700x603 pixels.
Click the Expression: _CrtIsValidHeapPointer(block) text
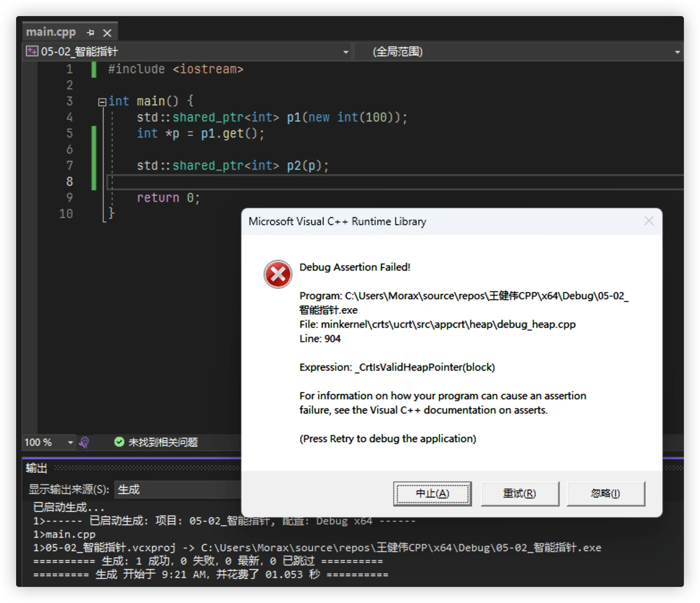(397, 367)
